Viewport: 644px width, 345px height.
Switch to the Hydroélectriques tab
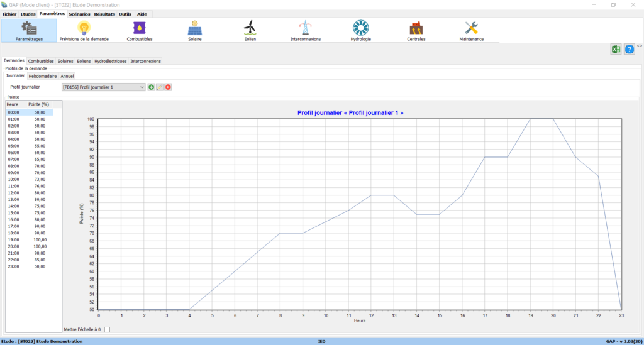pos(110,61)
